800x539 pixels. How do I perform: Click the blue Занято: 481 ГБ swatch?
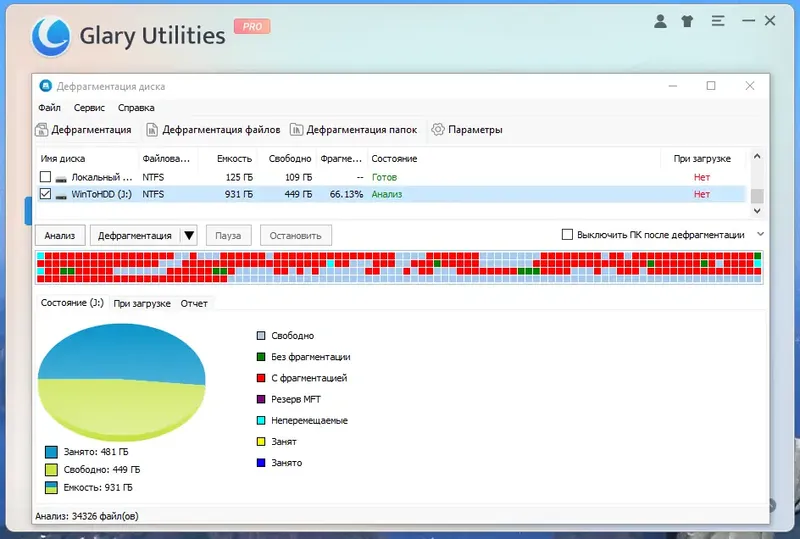(51, 452)
